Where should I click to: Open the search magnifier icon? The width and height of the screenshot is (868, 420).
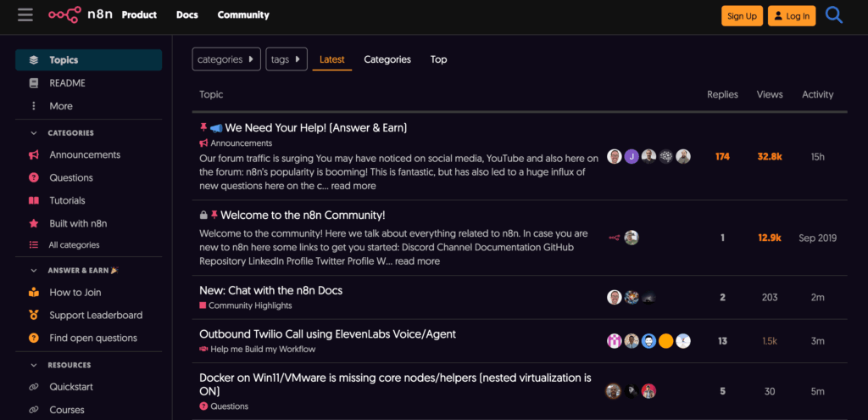(x=834, y=15)
